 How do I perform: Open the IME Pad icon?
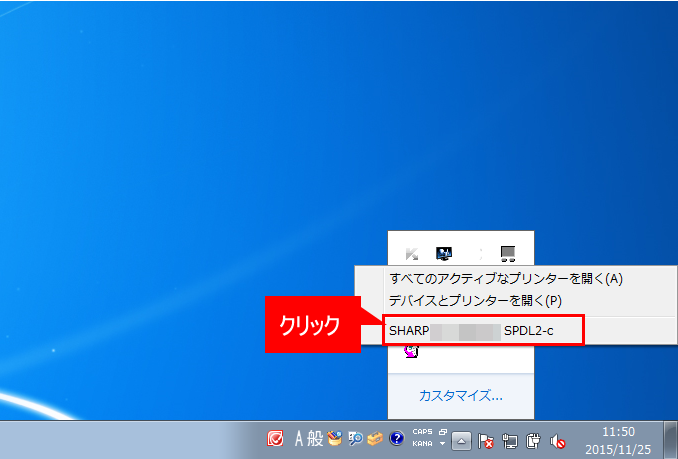point(335,438)
